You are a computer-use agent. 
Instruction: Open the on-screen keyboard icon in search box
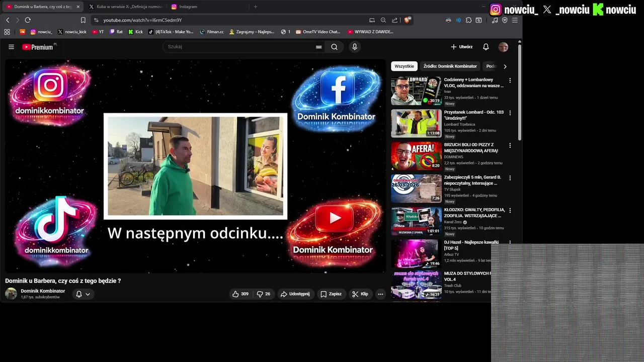coord(318,47)
